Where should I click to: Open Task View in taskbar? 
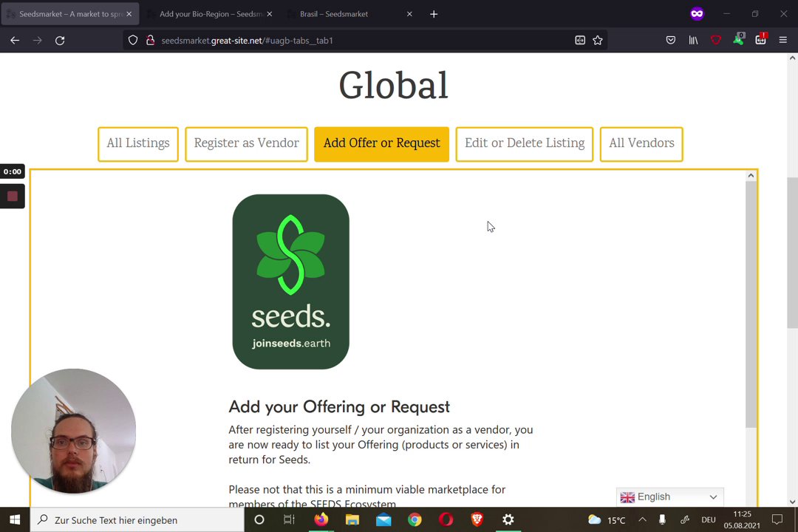(x=289, y=519)
